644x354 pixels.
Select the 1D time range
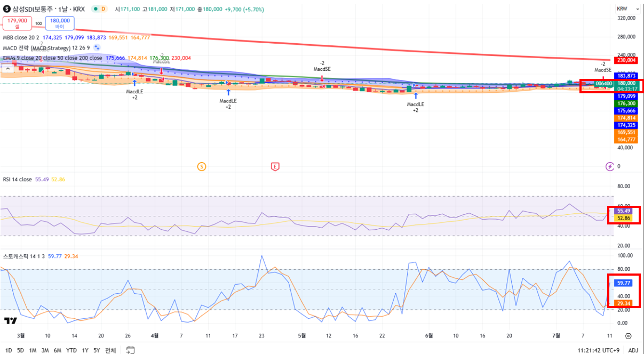pos(7,350)
